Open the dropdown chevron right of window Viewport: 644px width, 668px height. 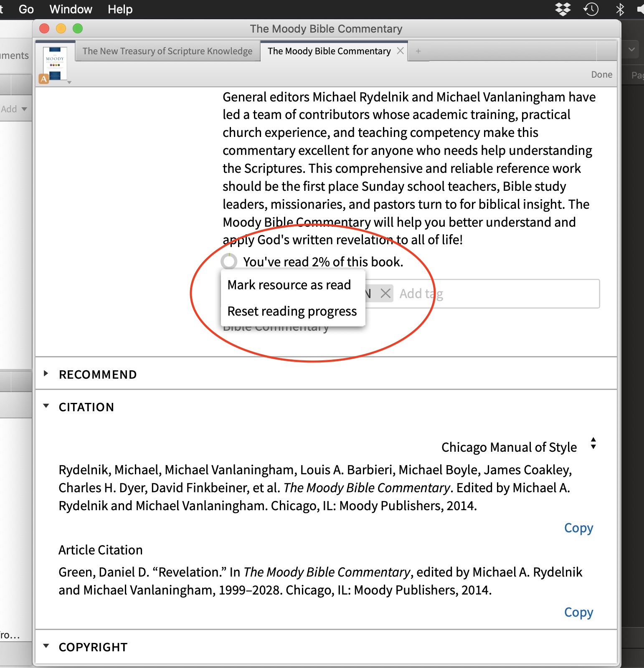tap(631, 49)
